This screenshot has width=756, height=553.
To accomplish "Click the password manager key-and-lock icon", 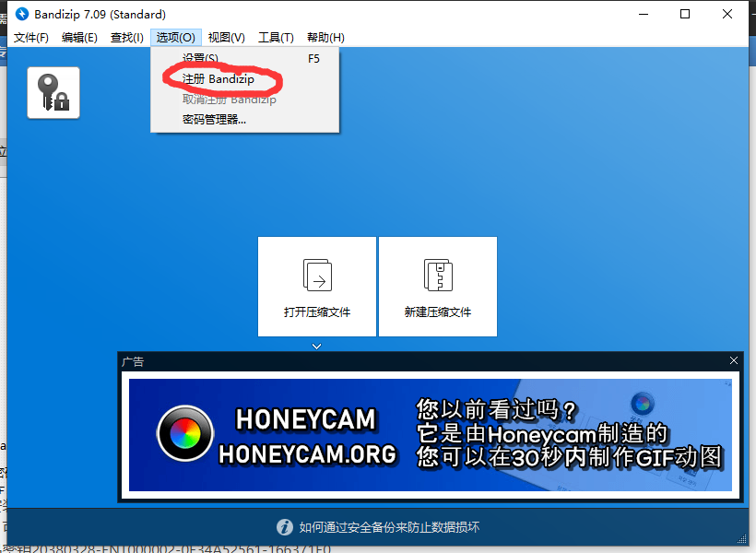I will coord(53,92).
